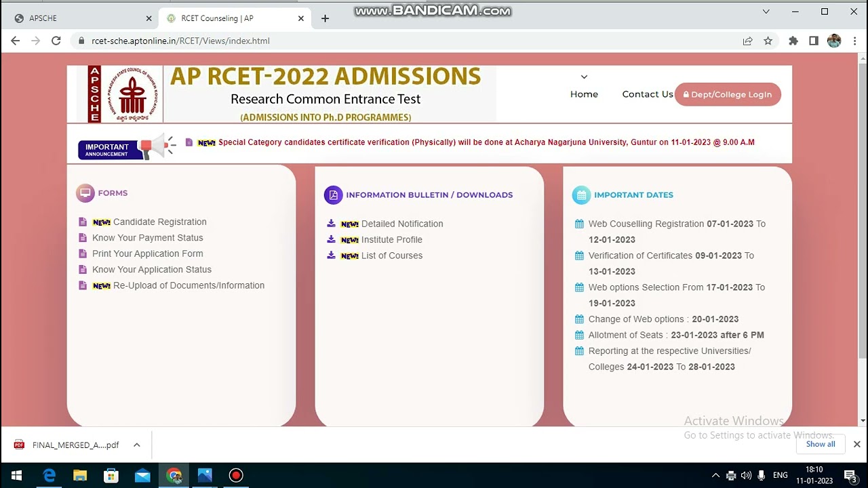Click download icon beside Detailed Notification

point(331,223)
